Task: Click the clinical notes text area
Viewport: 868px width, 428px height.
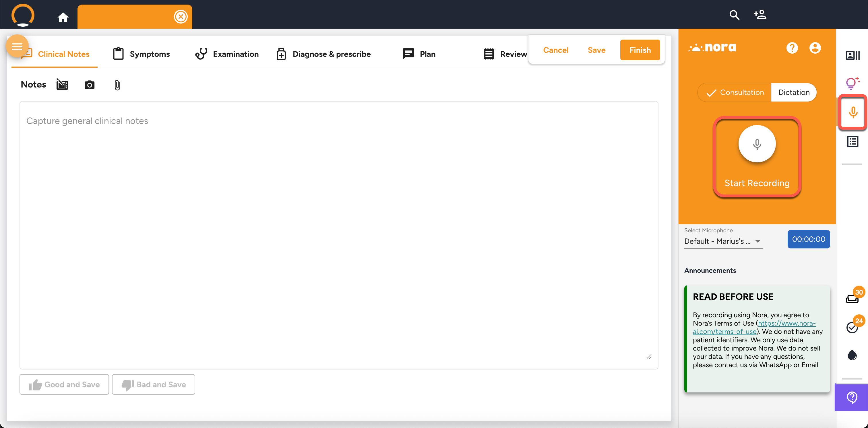Action: (x=338, y=235)
